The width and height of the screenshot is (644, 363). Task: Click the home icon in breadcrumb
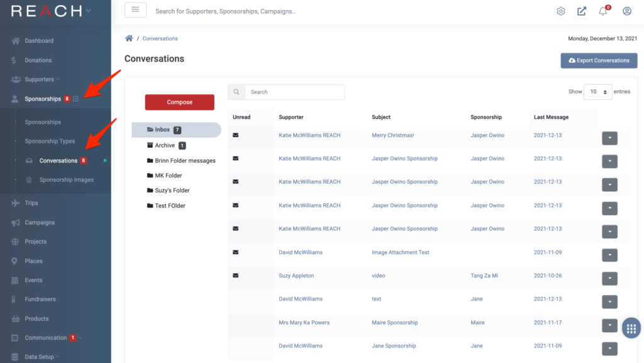tap(129, 38)
